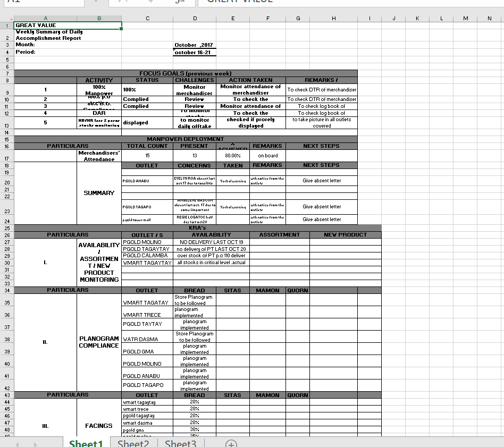Click the 'OUTLET / S' heading
The height and width of the screenshot is (447, 504).
[147, 235]
